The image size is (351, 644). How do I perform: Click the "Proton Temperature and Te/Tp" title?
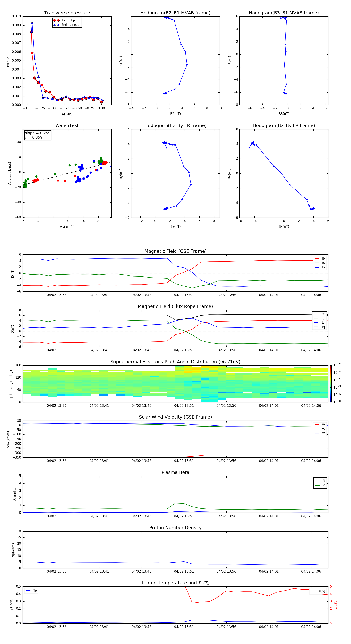[x=175, y=583]
